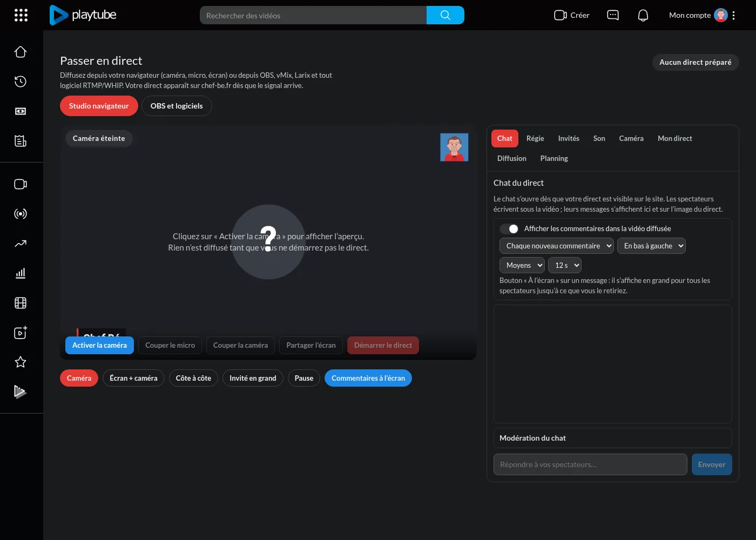756x540 pixels.
Task: Click Activer la caméra button
Action: (99, 345)
